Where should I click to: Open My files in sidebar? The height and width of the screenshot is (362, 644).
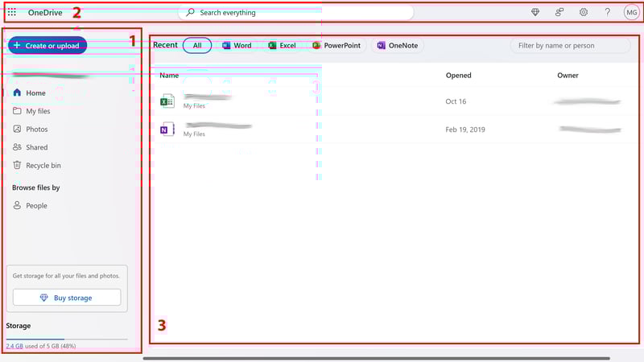tap(38, 111)
